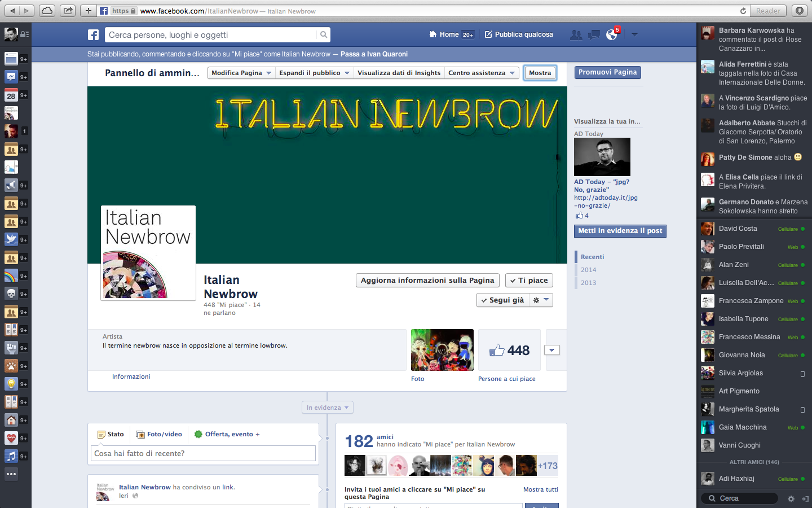Select the 'Foto/video' post tab
The image size is (812, 508).
[x=159, y=434]
